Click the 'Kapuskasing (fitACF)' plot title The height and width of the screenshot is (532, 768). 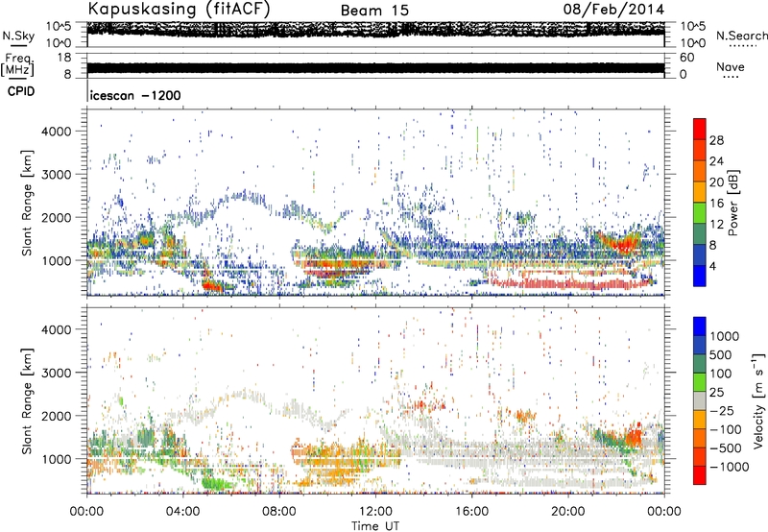[x=179, y=9]
